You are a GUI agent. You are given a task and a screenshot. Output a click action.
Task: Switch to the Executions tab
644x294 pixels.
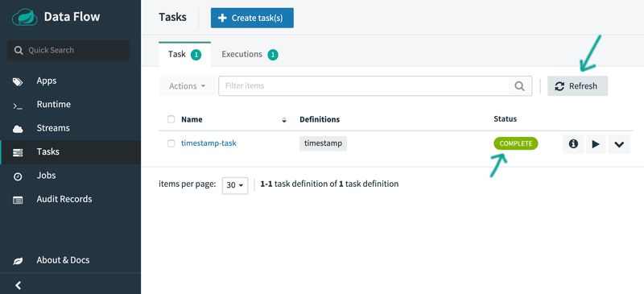250,54
